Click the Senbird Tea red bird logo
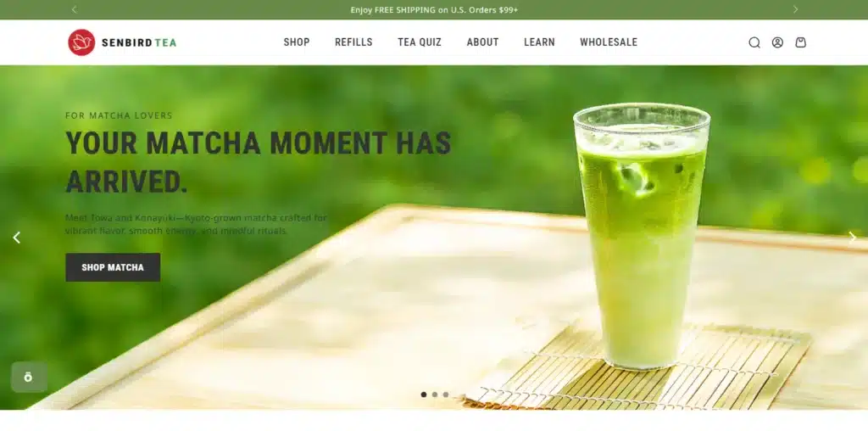Viewport: 868px width, 431px height. (x=81, y=42)
